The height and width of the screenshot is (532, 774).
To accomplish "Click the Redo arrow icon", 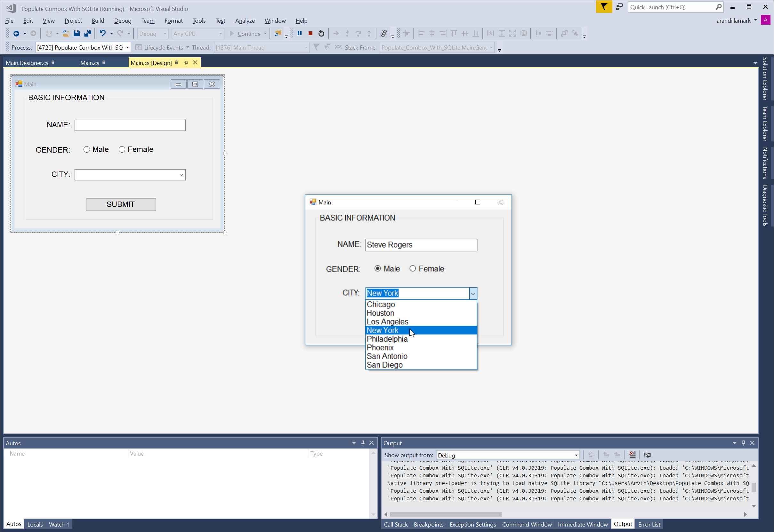I will click(120, 34).
